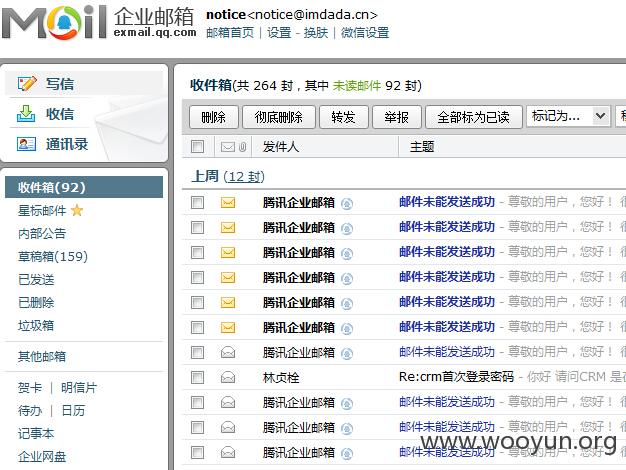The image size is (626, 470).
Task: Click the compose mail pencil icon
Action: [27, 83]
